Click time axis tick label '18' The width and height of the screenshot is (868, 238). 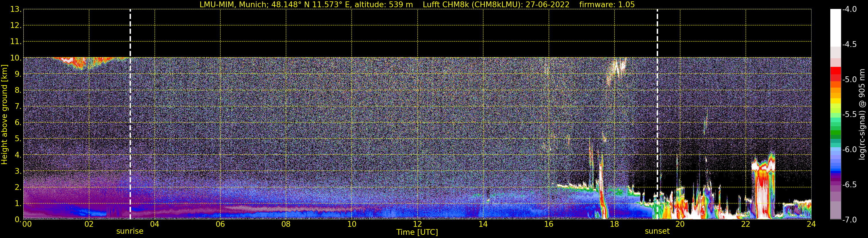tap(614, 224)
